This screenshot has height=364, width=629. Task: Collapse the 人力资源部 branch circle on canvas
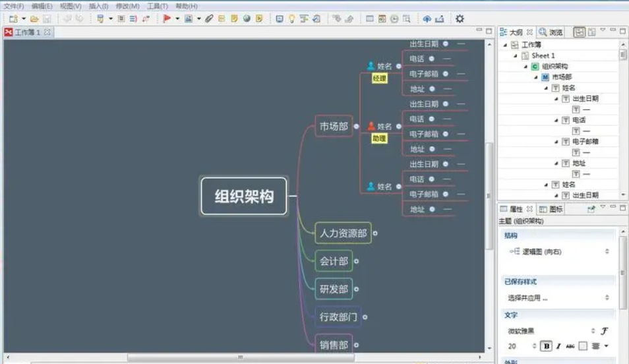[x=375, y=233]
